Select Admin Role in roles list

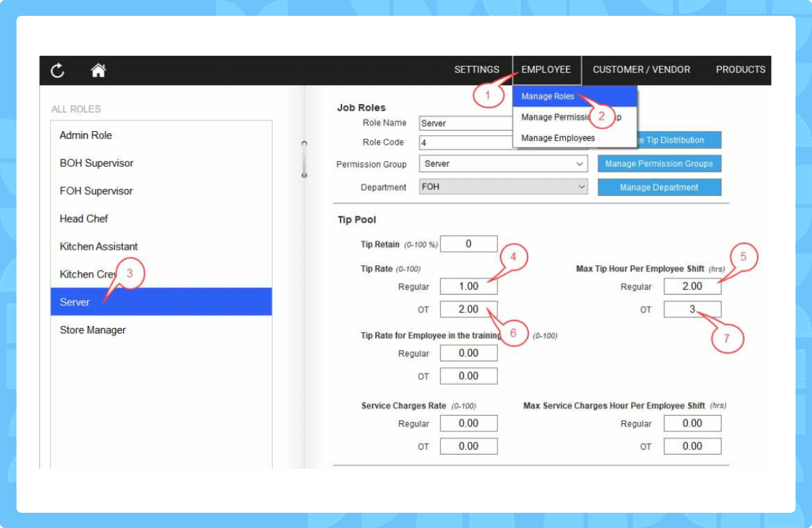(161, 135)
